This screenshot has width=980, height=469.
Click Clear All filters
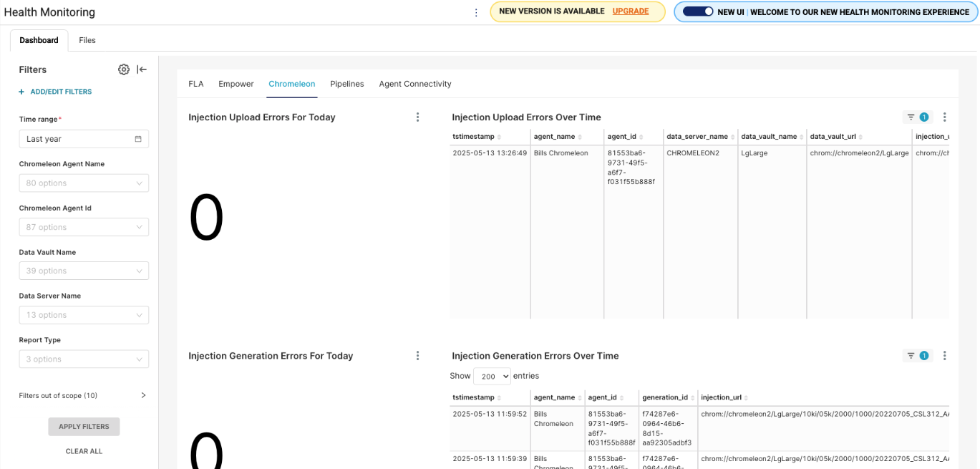point(84,451)
